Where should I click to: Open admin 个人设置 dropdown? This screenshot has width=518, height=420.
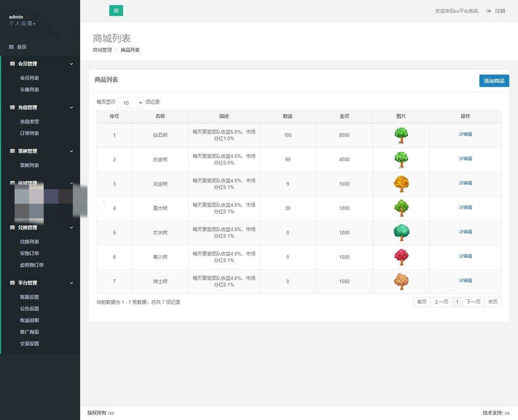pyautogui.click(x=23, y=23)
